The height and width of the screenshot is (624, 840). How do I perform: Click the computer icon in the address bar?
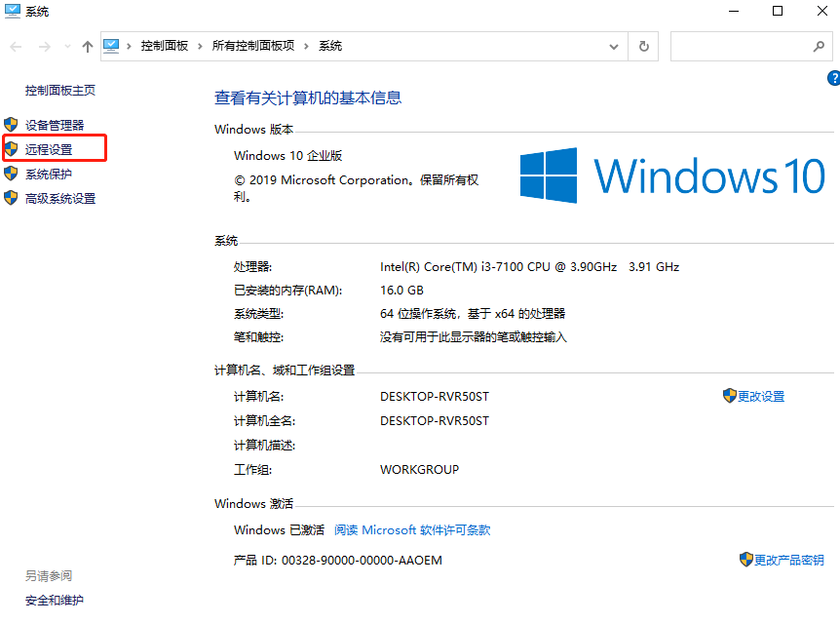[112, 45]
